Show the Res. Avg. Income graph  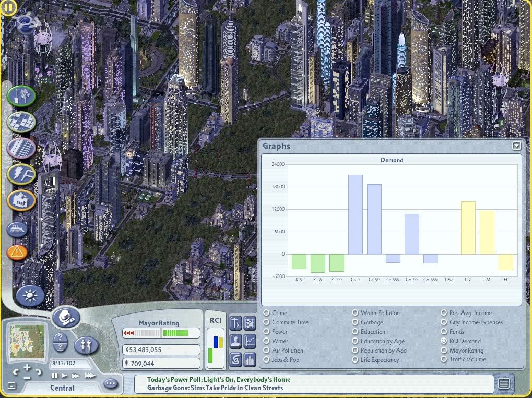(x=444, y=312)
